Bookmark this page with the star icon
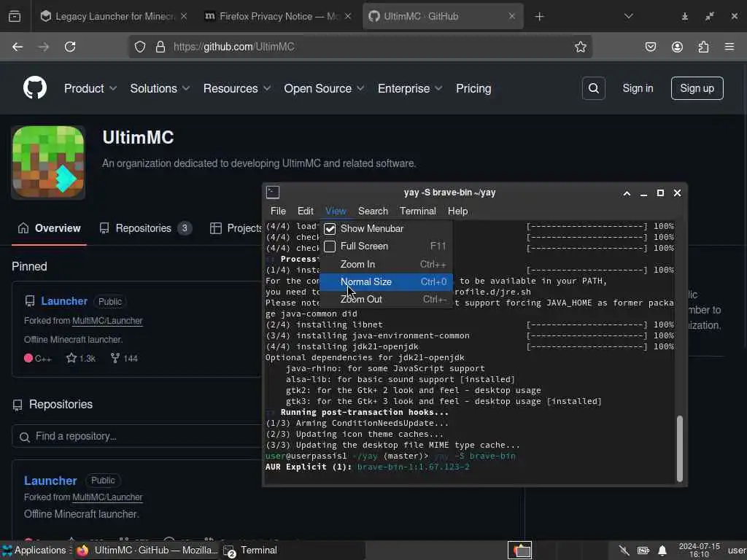The image size is (747, 560). coord(580,47)
